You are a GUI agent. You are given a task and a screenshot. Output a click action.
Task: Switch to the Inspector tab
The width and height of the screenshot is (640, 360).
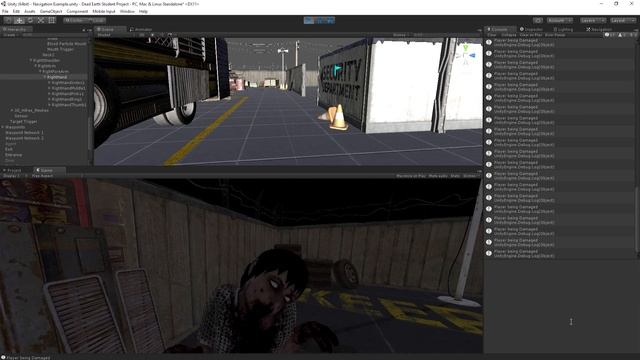(x=531, y=29)
